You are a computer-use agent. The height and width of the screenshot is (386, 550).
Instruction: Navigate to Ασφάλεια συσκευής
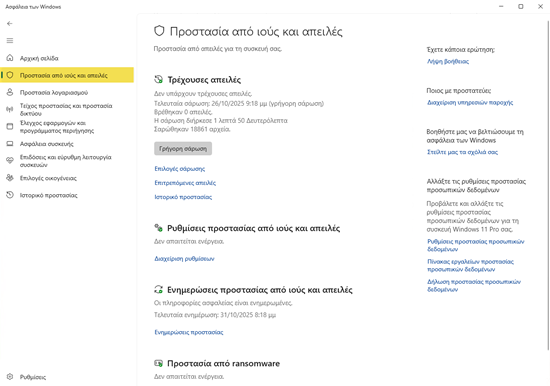[67, 144]
